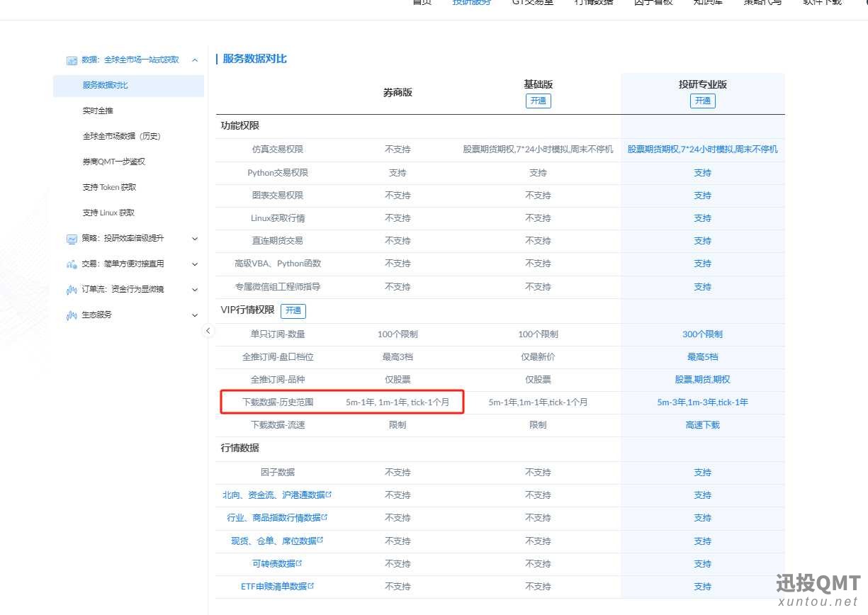Click the 高速下载 value
The image size is (868, 615).
(702, 424)
